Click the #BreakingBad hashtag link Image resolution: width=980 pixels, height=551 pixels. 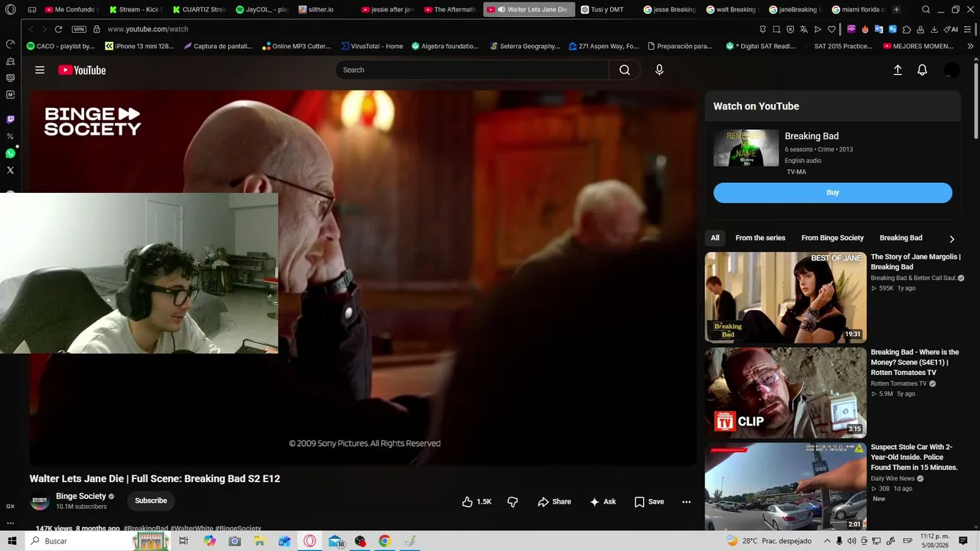tap(145, 528)
